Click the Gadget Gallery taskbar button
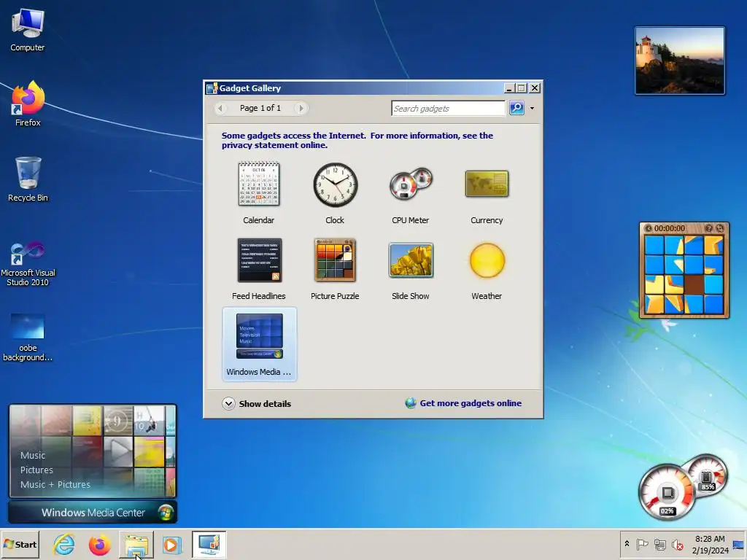This screenshot has width=747, height=560. click(209, 544)
